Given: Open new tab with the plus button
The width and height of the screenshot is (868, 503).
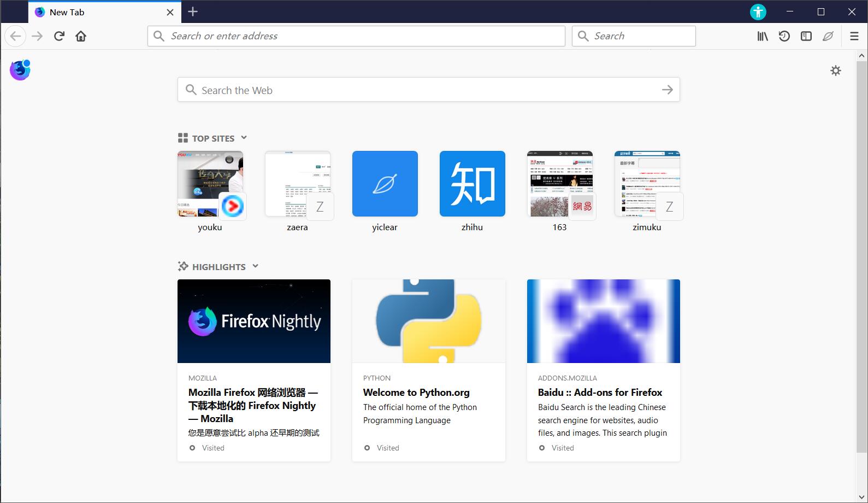Looking at the screenshot, I should (193, 11).
